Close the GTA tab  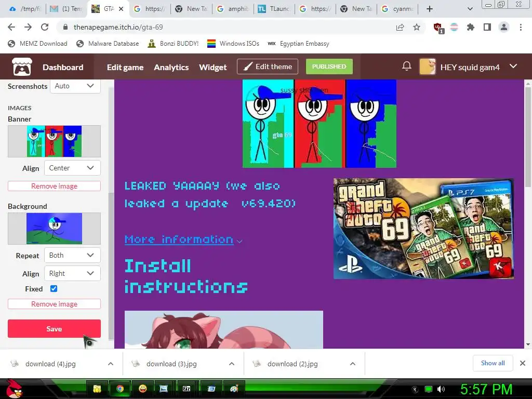[121, 9]
